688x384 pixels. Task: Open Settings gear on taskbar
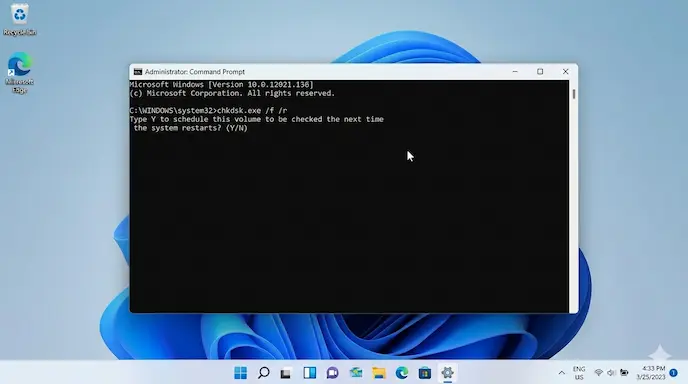[448, 373]
